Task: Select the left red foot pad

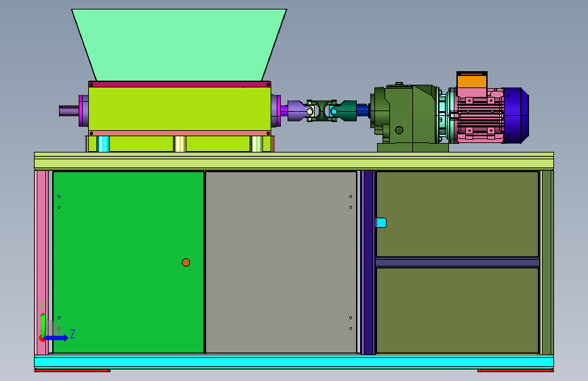Action: click(73, 371)
